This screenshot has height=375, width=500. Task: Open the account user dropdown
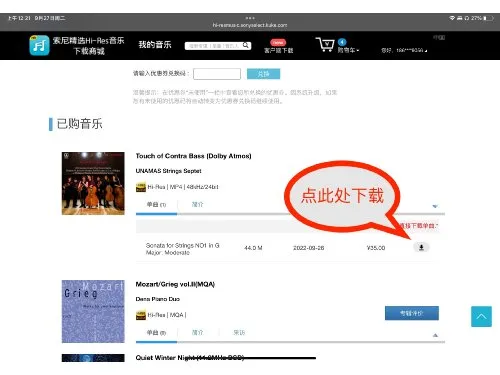click(x=404, y=50)
